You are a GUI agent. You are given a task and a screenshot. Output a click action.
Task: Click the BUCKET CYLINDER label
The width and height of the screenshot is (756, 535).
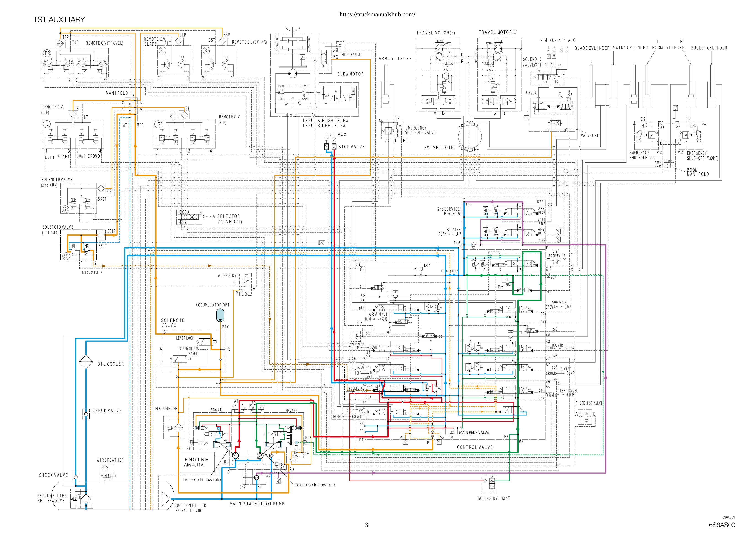click(709, 48)
